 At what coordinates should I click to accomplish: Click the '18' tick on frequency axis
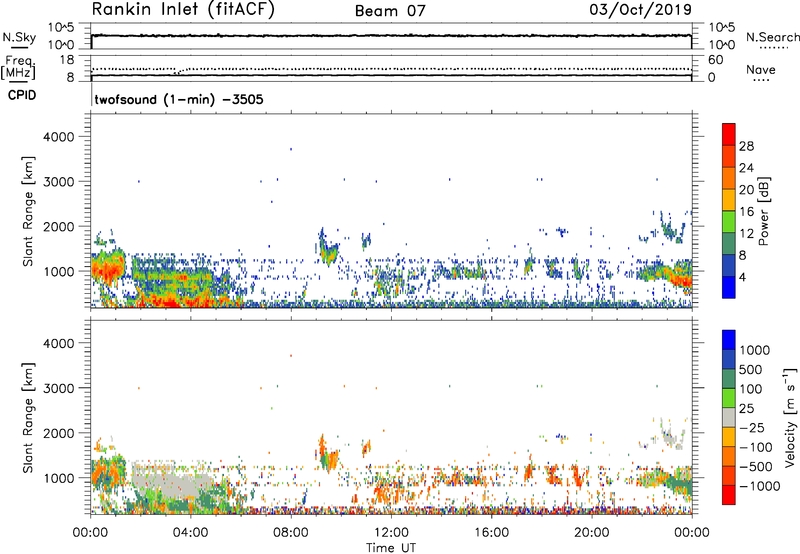[67, 60]
